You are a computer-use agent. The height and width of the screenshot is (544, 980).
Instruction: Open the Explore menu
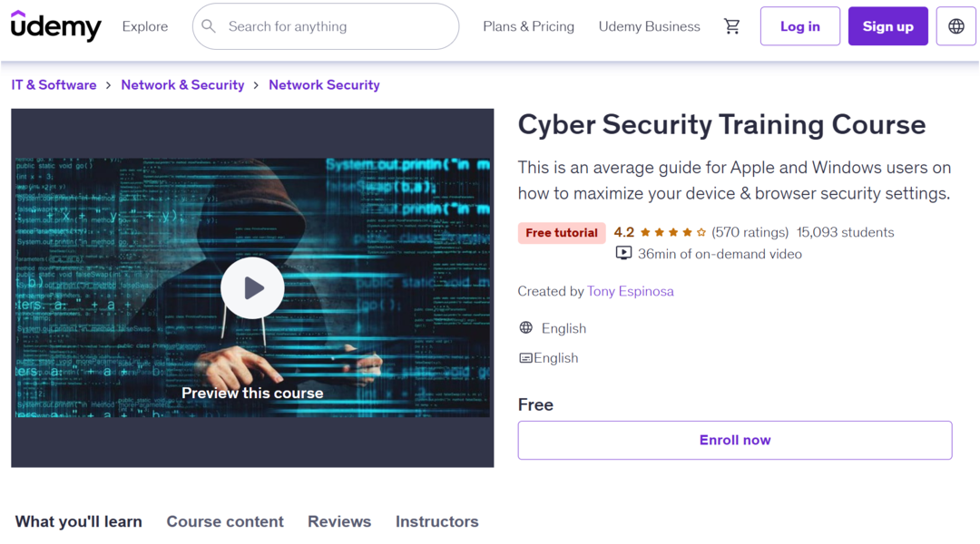[145, 26]
